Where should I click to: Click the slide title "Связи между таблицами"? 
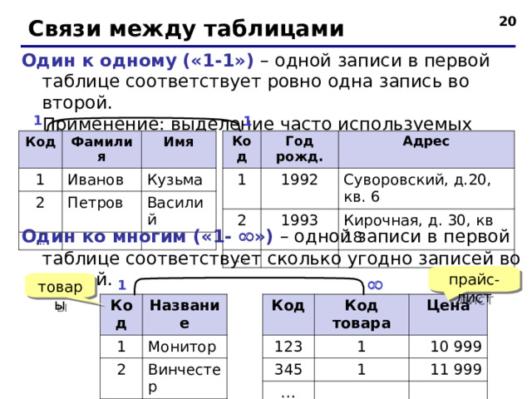click(186, 28)
